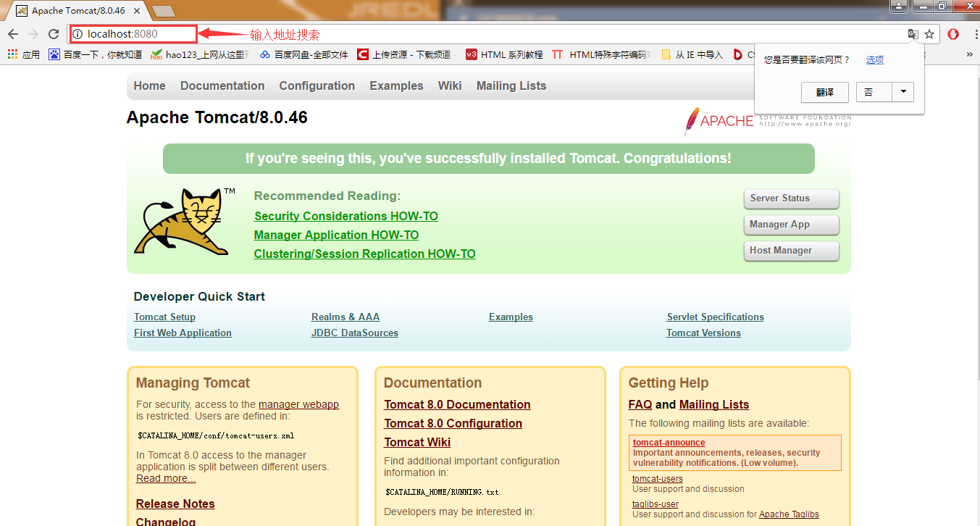Click the Read more... link
This screenshot has height=526, width=980.
click(x=166, y=478)
